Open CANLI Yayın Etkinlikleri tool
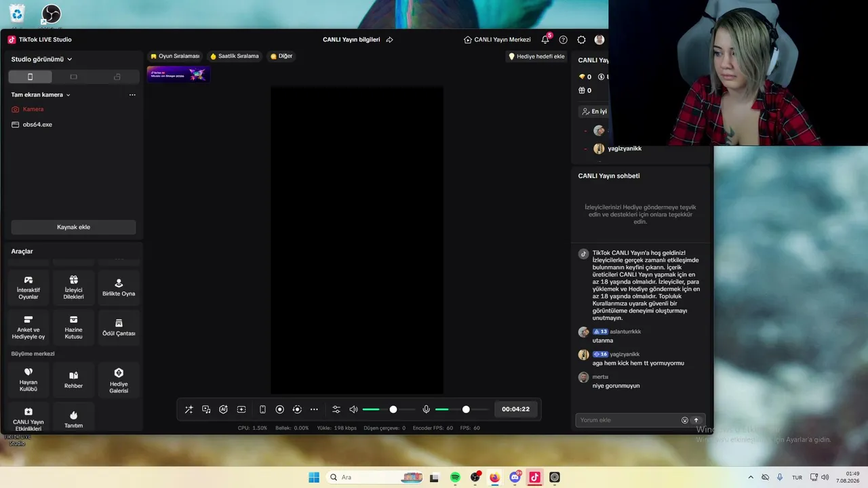Viewport: 868px width, 488px height. click(28, 418)
